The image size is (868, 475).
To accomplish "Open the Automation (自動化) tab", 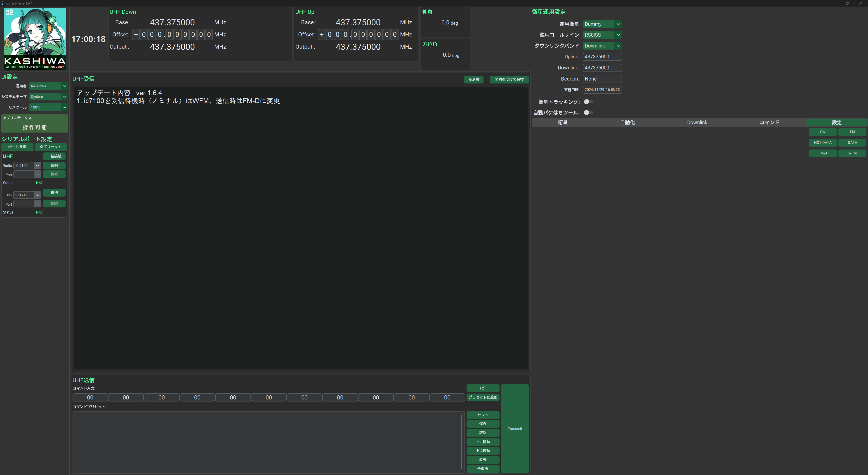I will 627,122.
